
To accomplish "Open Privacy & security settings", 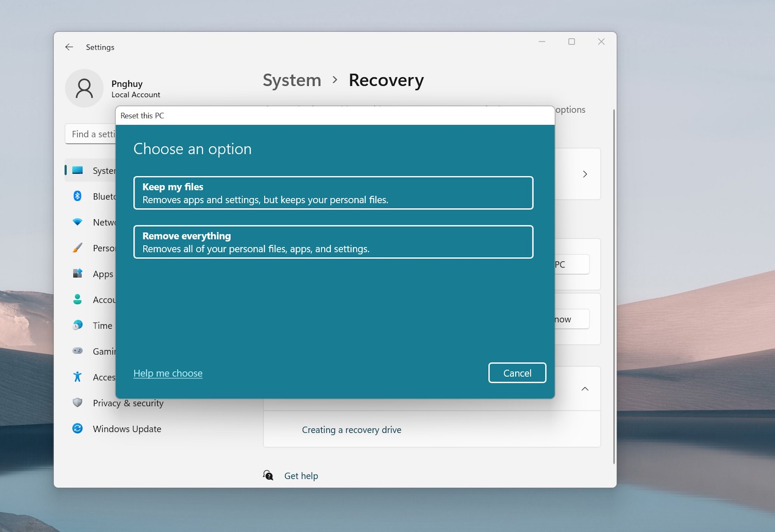I will (x=128, y=403).
